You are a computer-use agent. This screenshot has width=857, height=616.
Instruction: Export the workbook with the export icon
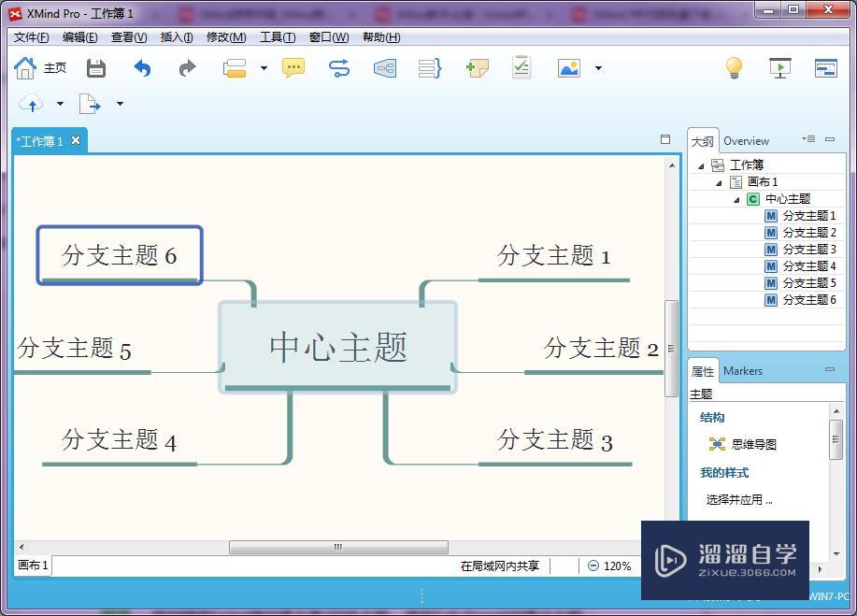point(90,104)
